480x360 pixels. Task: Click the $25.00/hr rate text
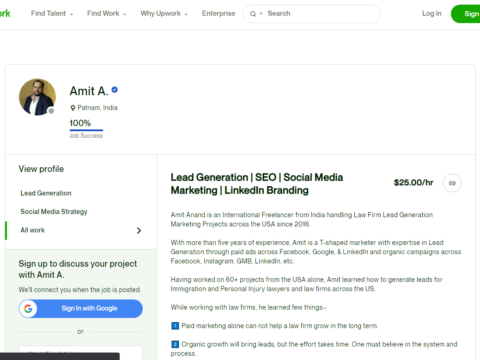point(413,183)
